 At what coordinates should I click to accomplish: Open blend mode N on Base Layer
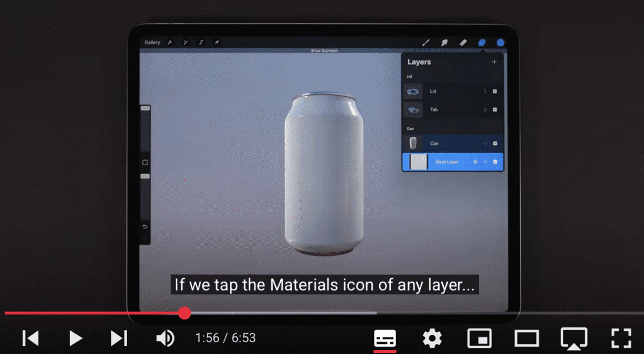[x=485, y=162]
